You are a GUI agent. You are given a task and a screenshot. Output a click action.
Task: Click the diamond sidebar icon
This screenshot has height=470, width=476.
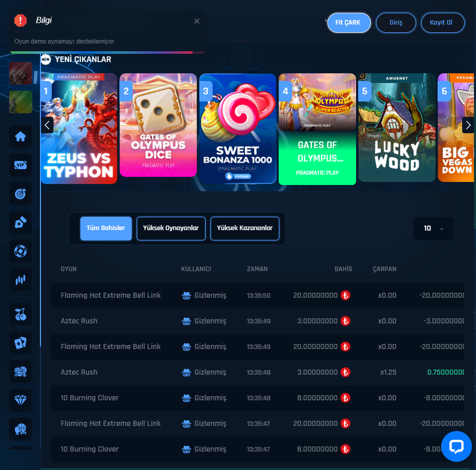click(x=20, y=400)
